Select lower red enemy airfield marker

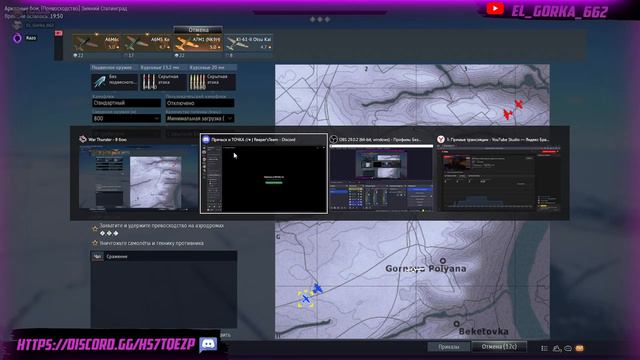(507, 114)
